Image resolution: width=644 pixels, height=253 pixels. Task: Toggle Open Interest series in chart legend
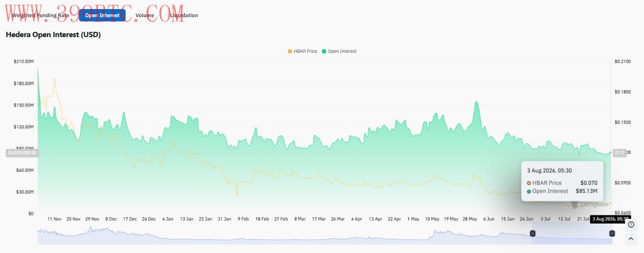click(339, 51)
